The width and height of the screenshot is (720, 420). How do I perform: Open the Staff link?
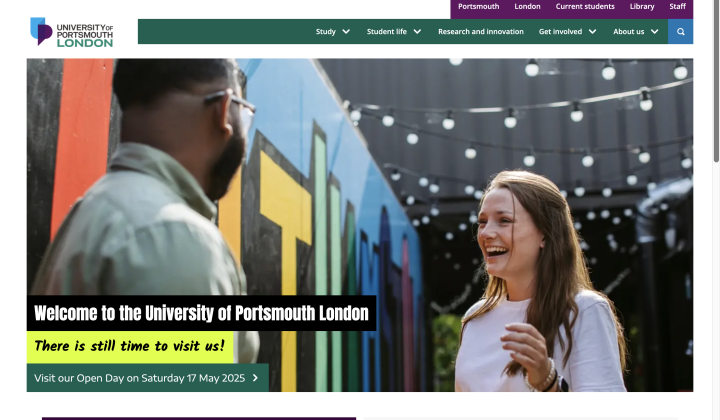677,6
